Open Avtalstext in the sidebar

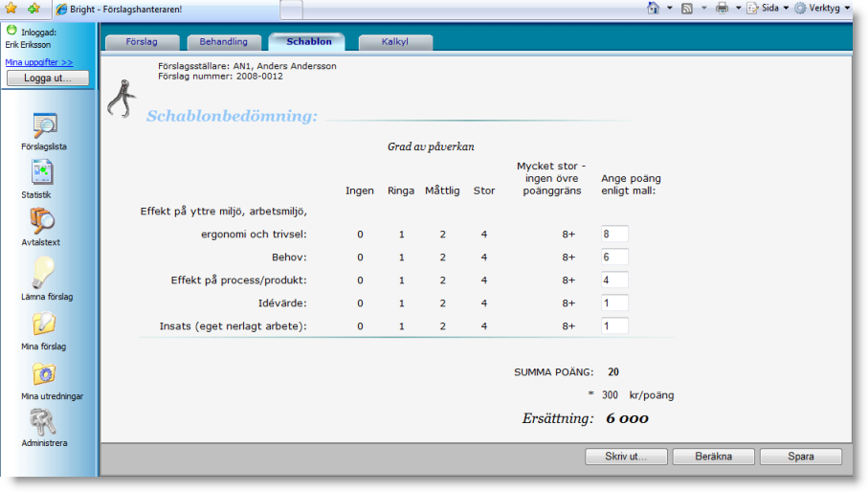[41, 227]
